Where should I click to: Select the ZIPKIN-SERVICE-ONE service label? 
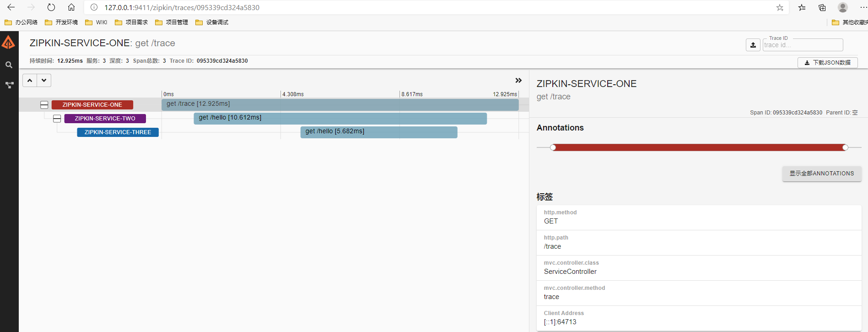click(92, 105)
